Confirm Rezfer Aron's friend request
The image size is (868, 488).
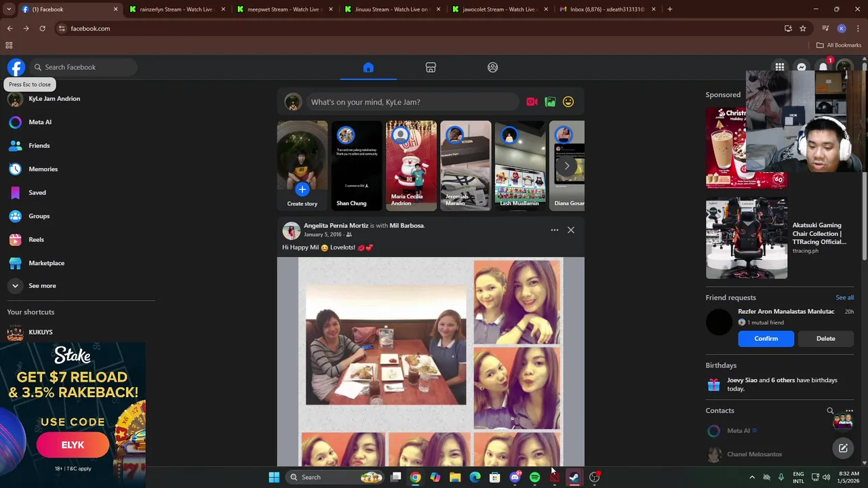[x=766, y=338]
